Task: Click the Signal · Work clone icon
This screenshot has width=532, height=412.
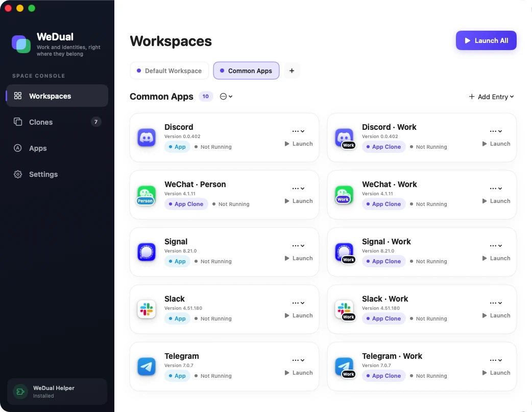Action: click(x=345, y=253)
